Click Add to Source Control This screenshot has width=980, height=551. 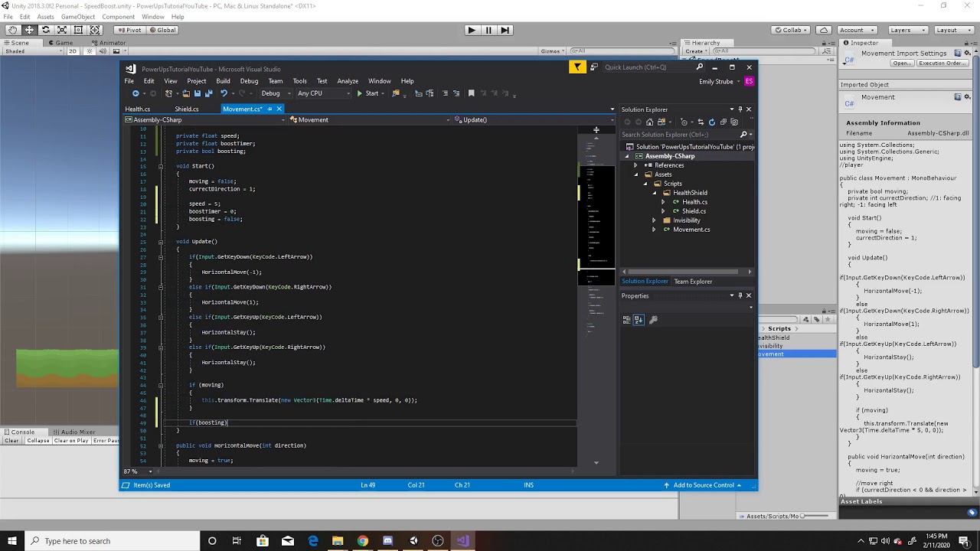pyautogui.click(x=702, y=485)
